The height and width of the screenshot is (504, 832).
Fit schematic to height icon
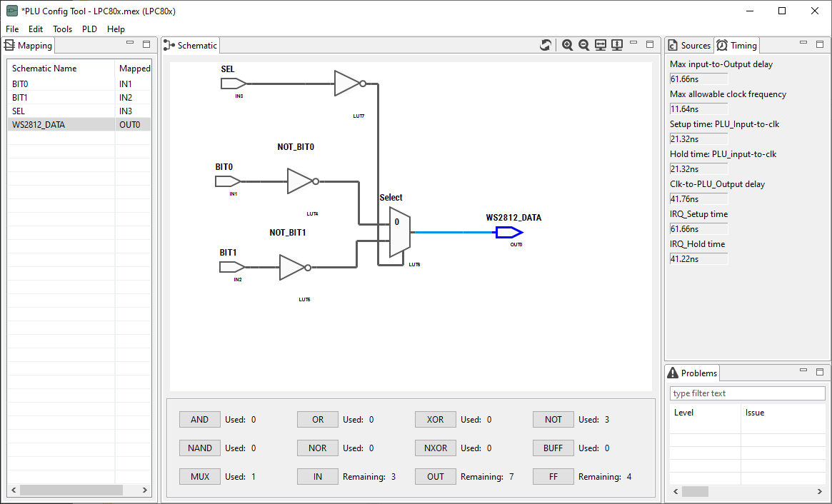coord(617,45)
